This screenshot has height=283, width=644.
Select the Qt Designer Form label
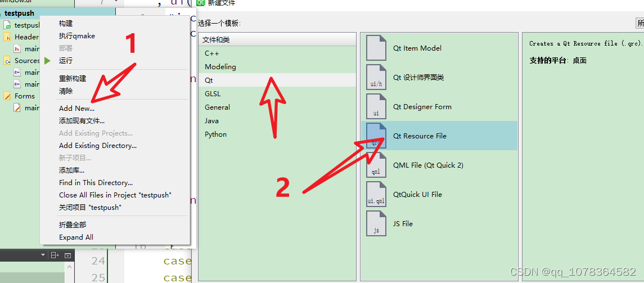pos(422,107)
